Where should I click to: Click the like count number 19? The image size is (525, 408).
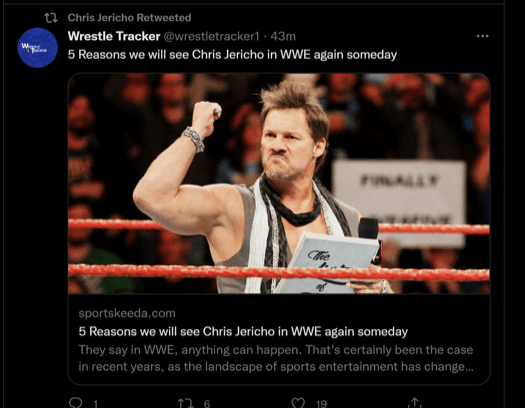pyautogui.click(x=321, y=404)
